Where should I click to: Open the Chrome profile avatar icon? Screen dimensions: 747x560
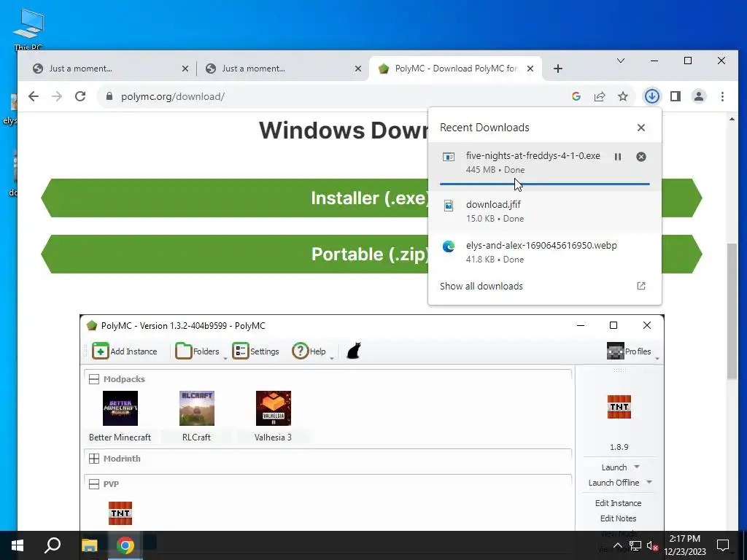point(698,96)
